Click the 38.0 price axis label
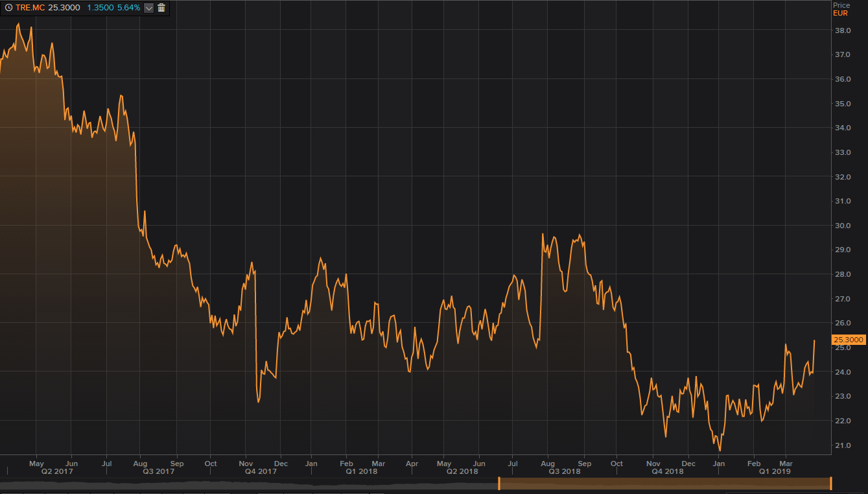This screenshot has height=494, width=868. (843, 30)
